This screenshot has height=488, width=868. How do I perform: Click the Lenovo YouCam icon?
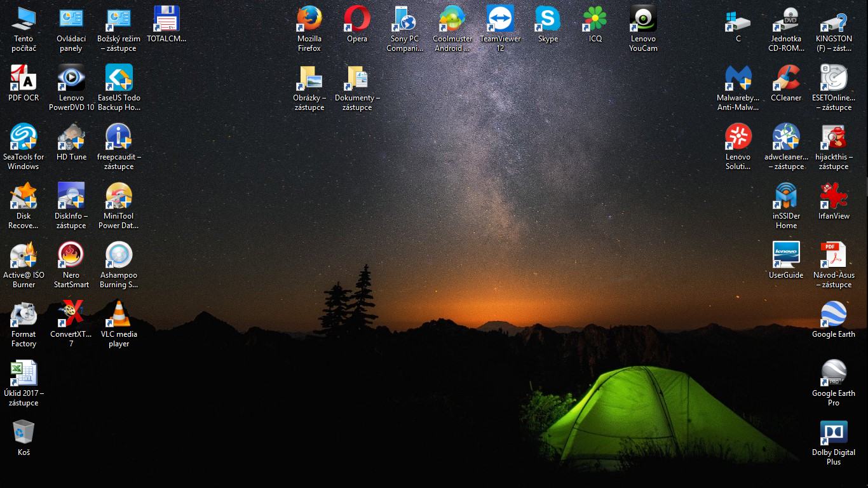[x=643, y=19]
